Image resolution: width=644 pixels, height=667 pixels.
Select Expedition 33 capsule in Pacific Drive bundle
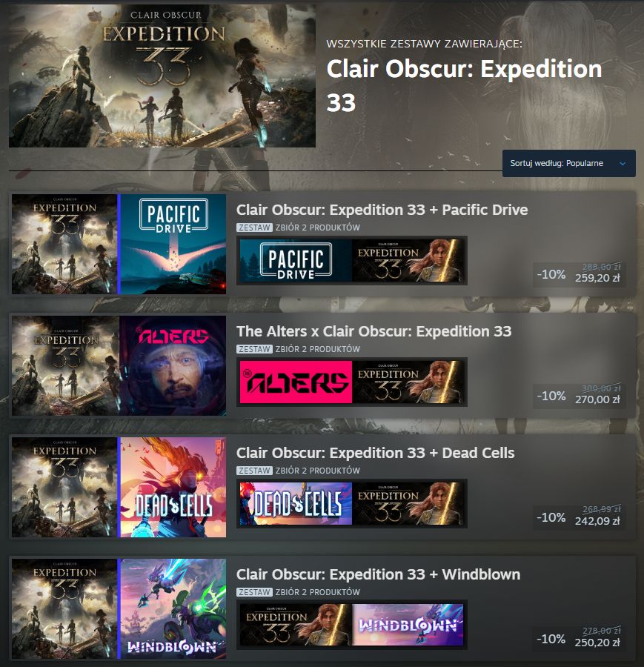[408, 260]
